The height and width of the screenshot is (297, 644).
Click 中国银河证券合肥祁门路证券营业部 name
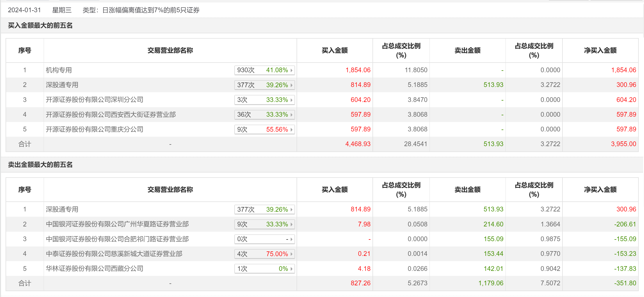tap(117, 239)
